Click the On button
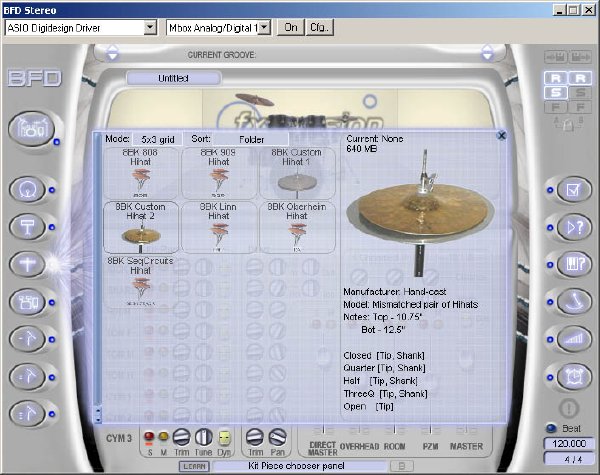This screenshot has height=475, width=600. point(291,28)
